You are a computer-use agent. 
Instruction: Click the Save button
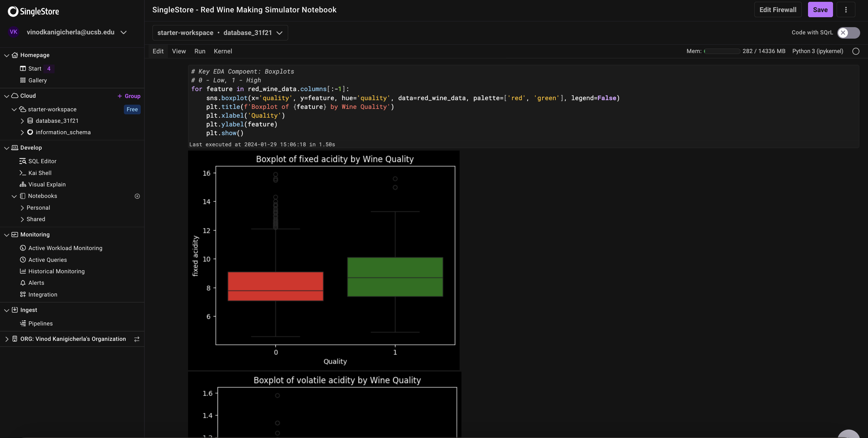point(820,10)
